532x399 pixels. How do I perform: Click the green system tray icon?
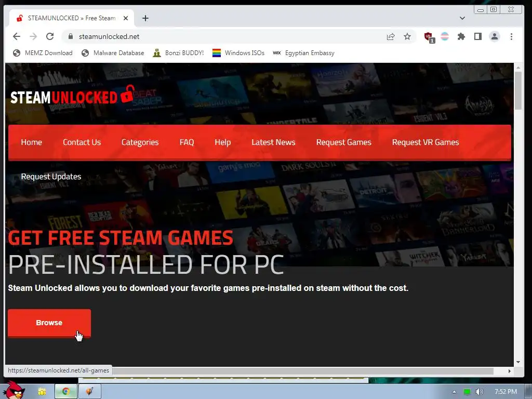pos(467,392)
